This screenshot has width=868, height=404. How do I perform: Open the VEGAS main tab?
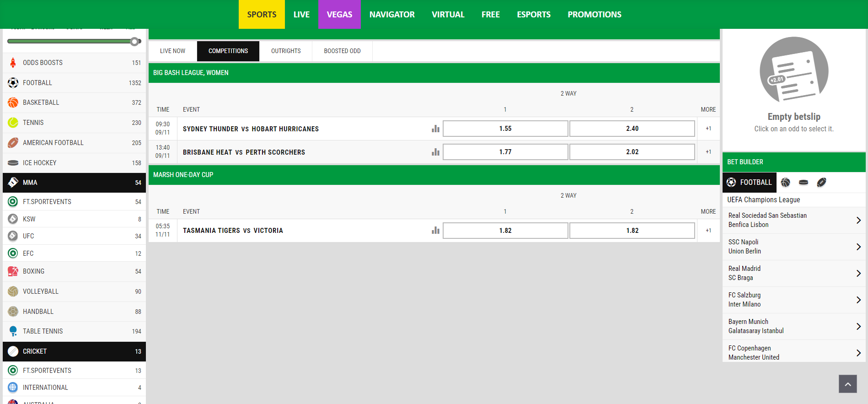pos(339,15)
